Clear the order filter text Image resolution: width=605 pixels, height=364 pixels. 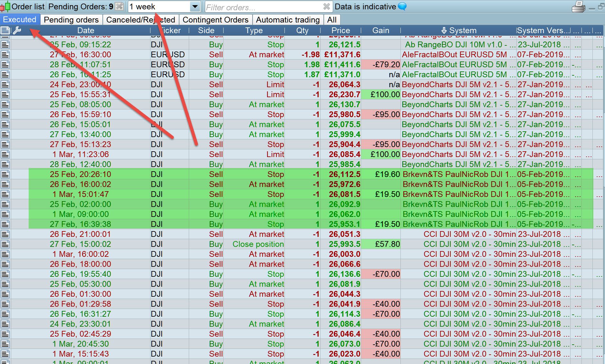326,7
